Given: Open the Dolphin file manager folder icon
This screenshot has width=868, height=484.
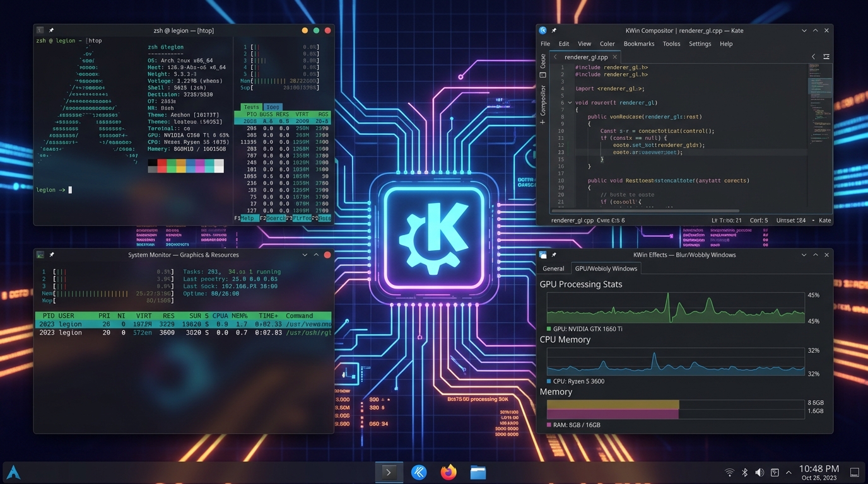Looking at the screenshot, I should pos(478,472).
